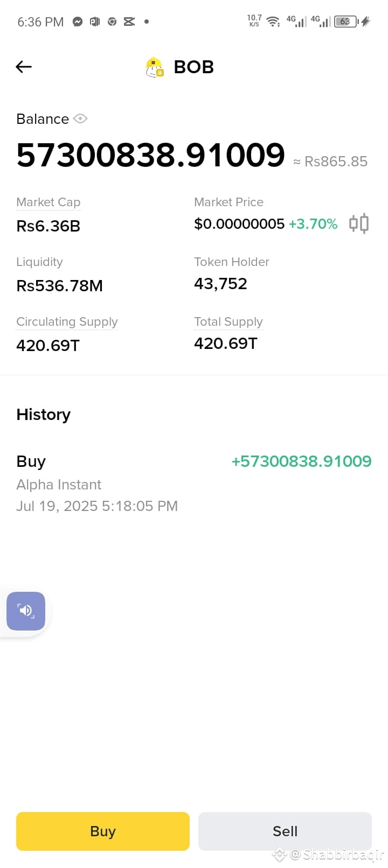Tap the +57300838.91009 transaction amount

tap(301, 461)
